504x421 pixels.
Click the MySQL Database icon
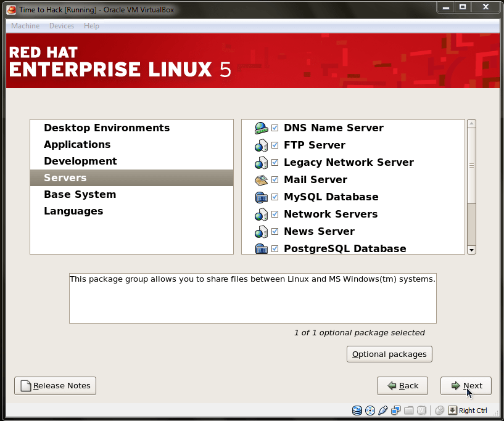261,197
